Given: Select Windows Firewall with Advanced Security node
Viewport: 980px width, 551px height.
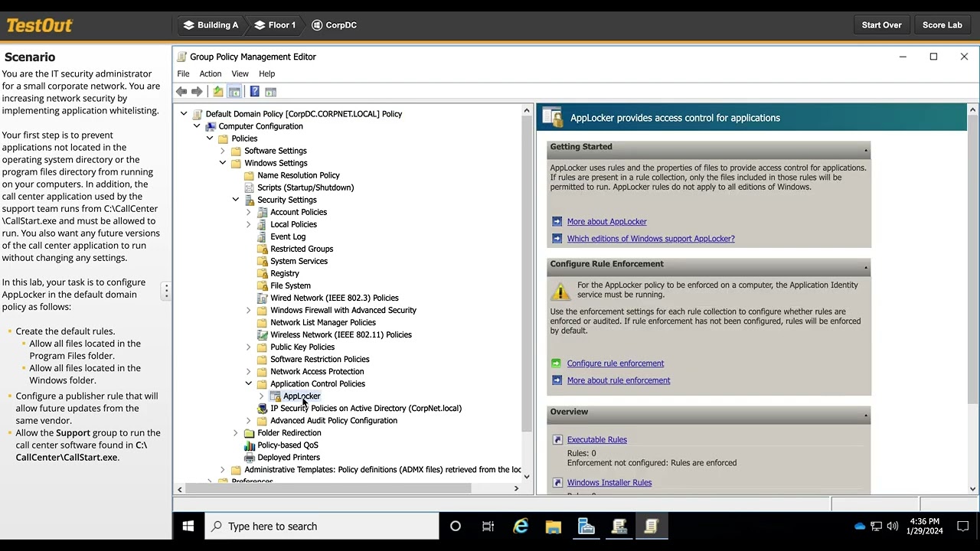Looking at the screenshot, I should pyautogui.click(x=343, y=310).
